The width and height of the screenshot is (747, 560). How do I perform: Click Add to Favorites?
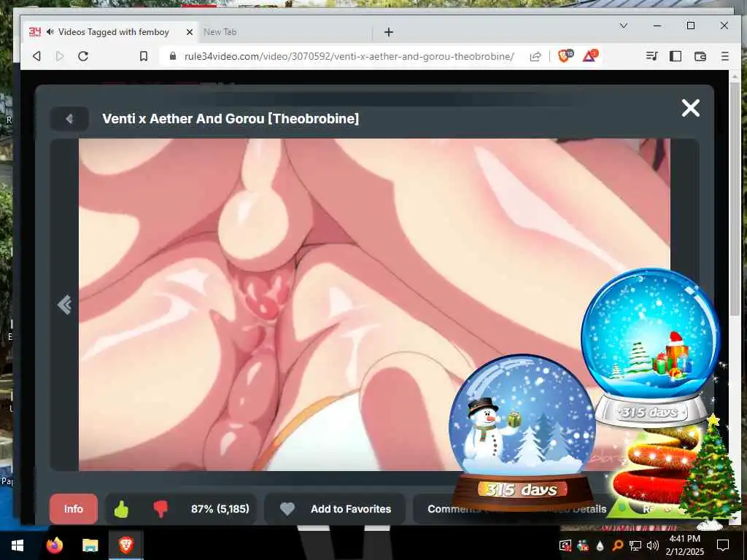point(351,509)
